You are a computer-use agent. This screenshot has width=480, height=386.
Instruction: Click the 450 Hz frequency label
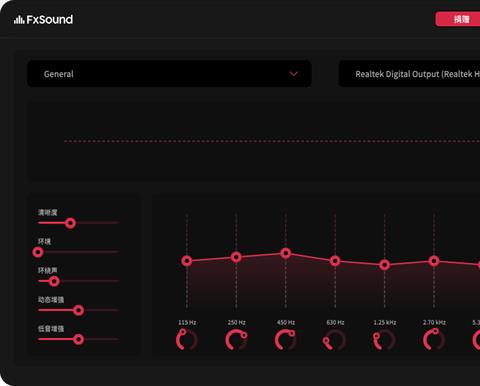(x=286, y=322)
